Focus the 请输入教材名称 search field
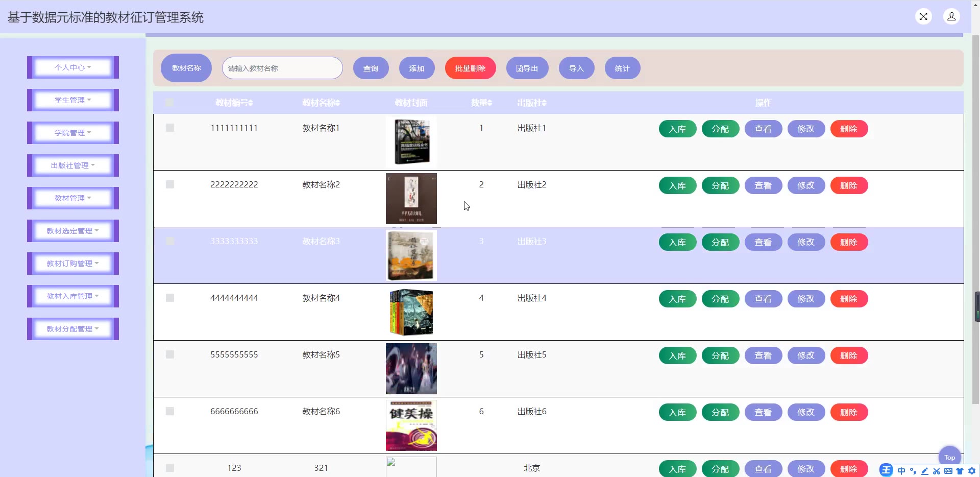 [x=282, y=68]
